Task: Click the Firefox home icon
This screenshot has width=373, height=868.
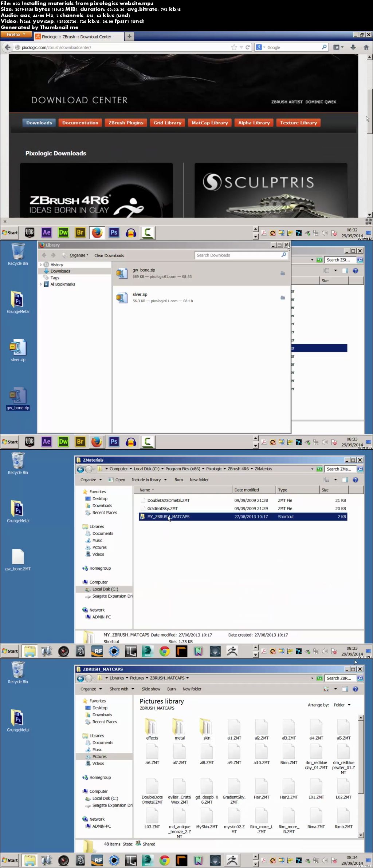Action: [366, 47]
